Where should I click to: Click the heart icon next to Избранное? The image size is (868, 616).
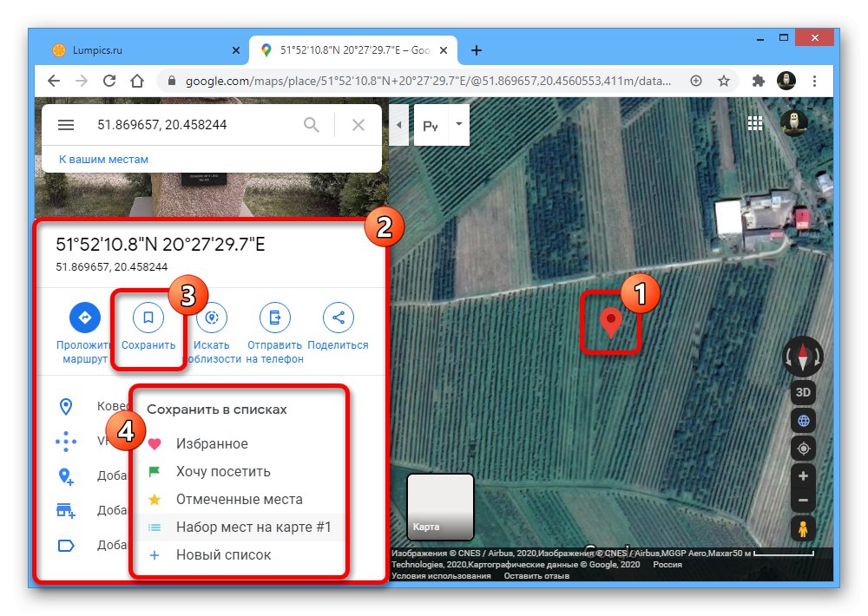point(156,443)
